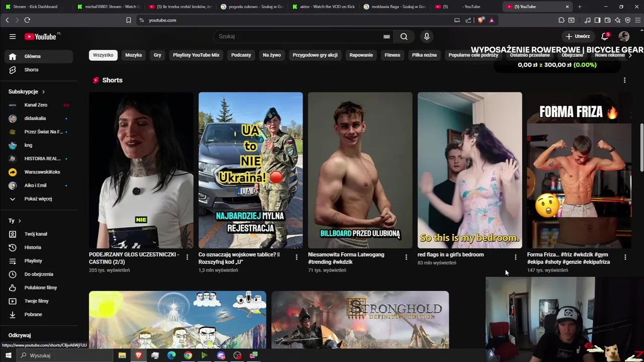The width and height of the screenshot is (644, 362).
Task: Click the Brave Shields lion icon
Action: coord(480,20)
